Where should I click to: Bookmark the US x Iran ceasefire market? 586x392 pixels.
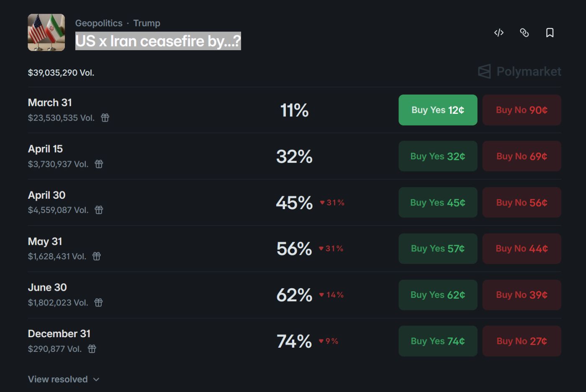[x=550, y=33]
